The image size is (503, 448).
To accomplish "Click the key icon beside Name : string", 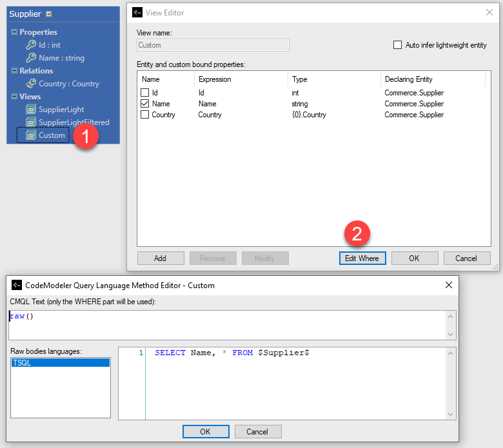I will (x=31, y=58).
